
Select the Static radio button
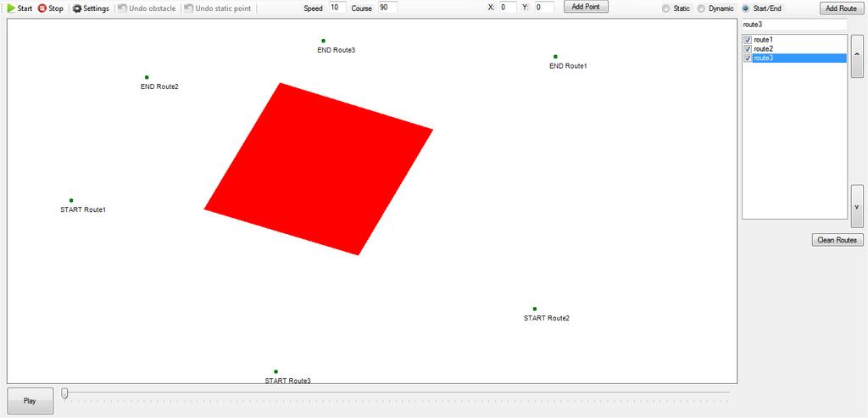tap(665, 8)
